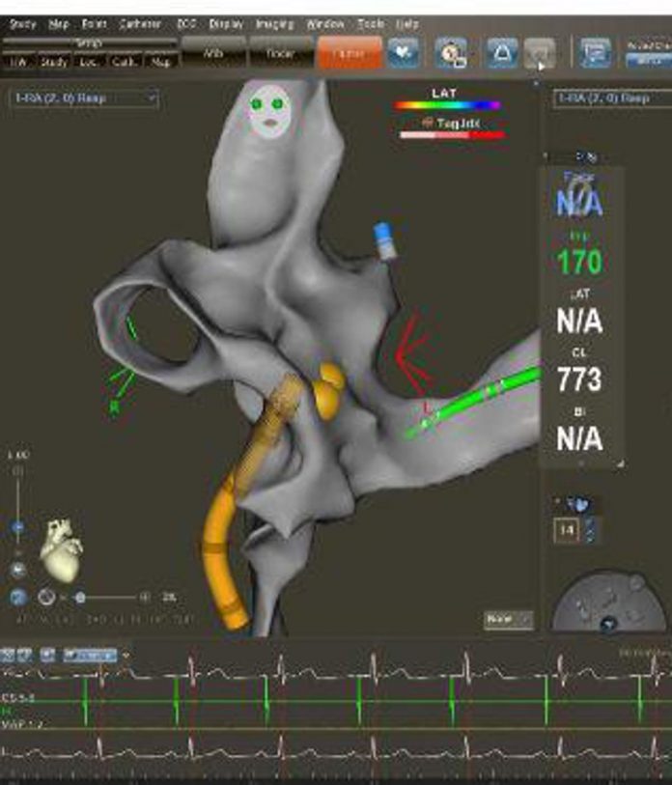
Task: Click the bell-shaped icon in top toolbar
Action: [x=501, y=54]
